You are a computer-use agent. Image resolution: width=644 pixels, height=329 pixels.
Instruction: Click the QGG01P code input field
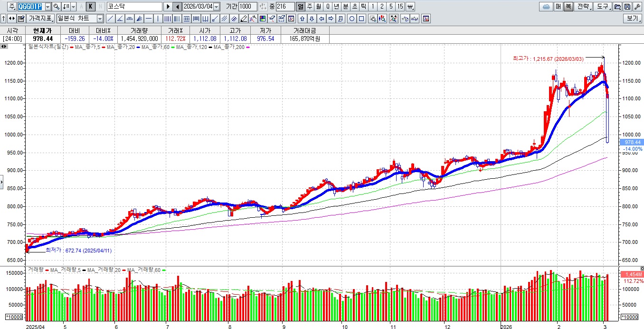[x=30, y=7]
